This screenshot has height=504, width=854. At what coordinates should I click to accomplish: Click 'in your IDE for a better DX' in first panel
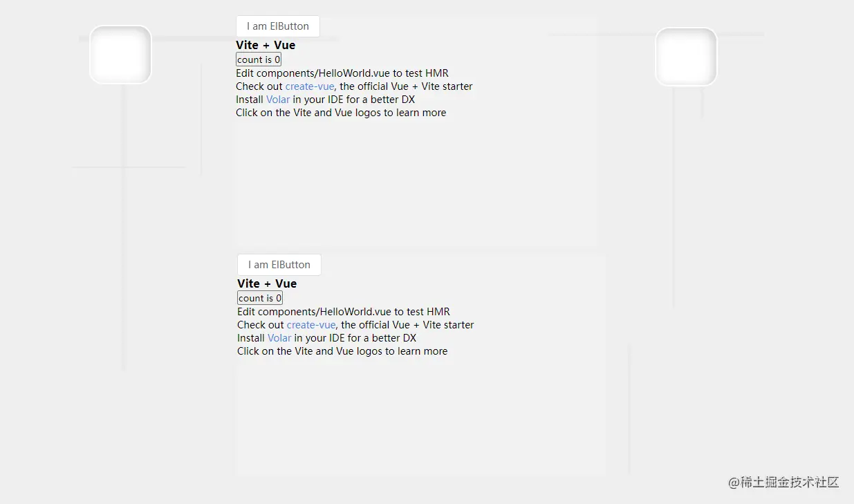point(354,100)
